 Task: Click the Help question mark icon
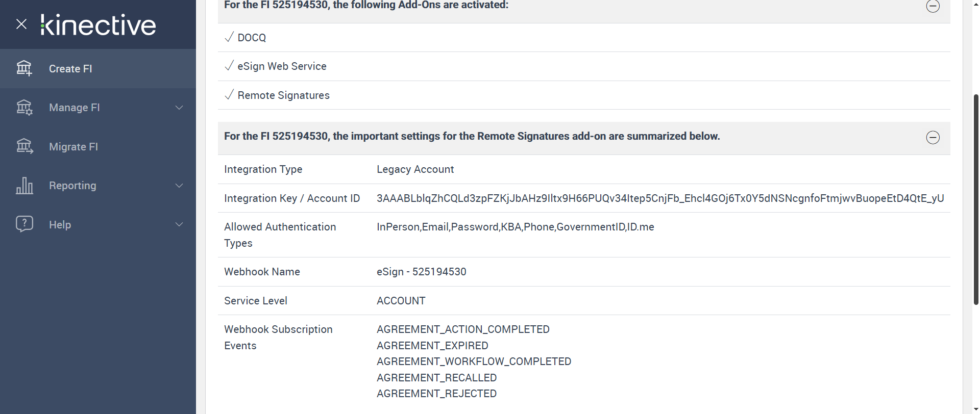pos(24,224)
